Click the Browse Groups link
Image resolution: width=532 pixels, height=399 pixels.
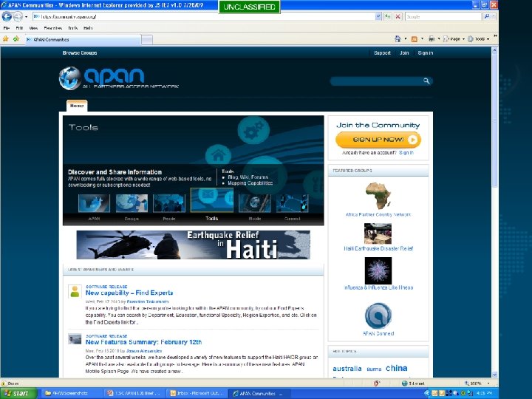point(80,53)
